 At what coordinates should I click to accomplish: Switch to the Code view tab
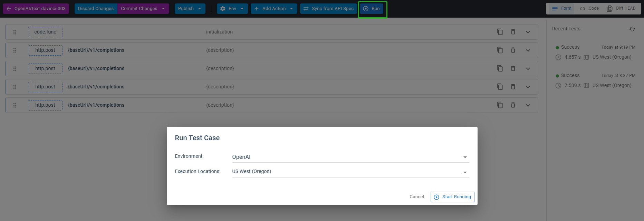pyautogui.click(x=589, y=8)
